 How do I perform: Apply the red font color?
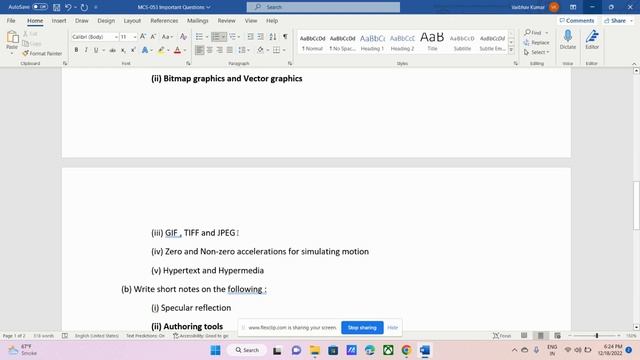click(x=178, y=50)
